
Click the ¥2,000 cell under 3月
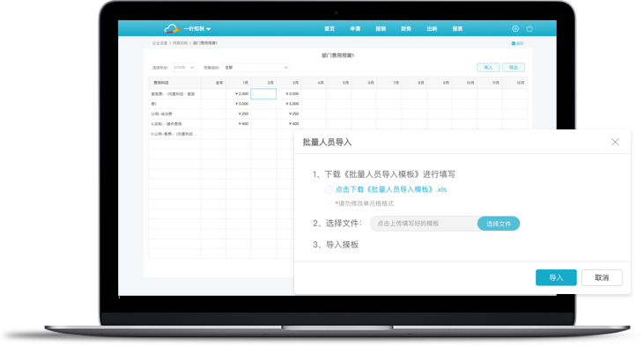[x=289, y=94]
